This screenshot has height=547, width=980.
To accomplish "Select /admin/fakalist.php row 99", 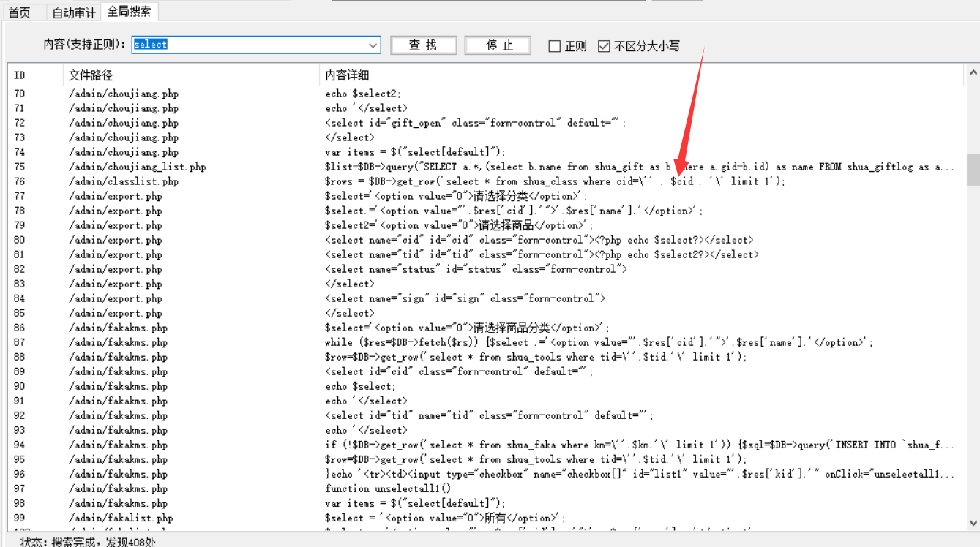I will point(120,518).
